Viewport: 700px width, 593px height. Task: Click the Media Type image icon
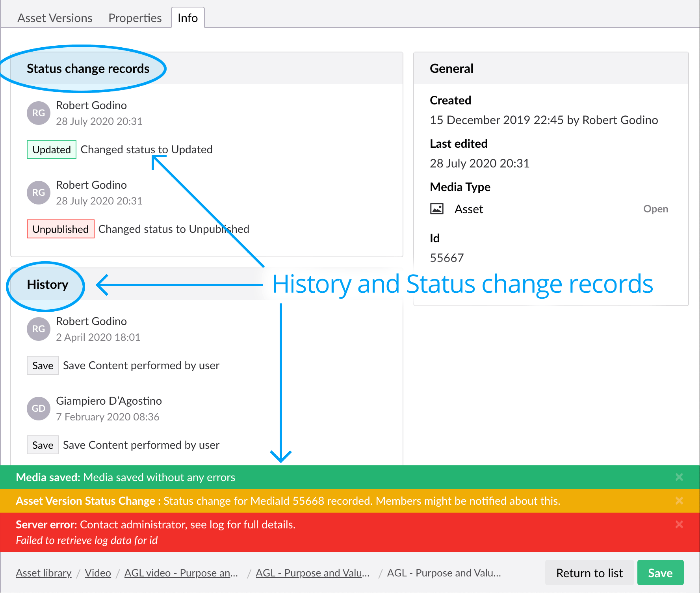point(436,208)
